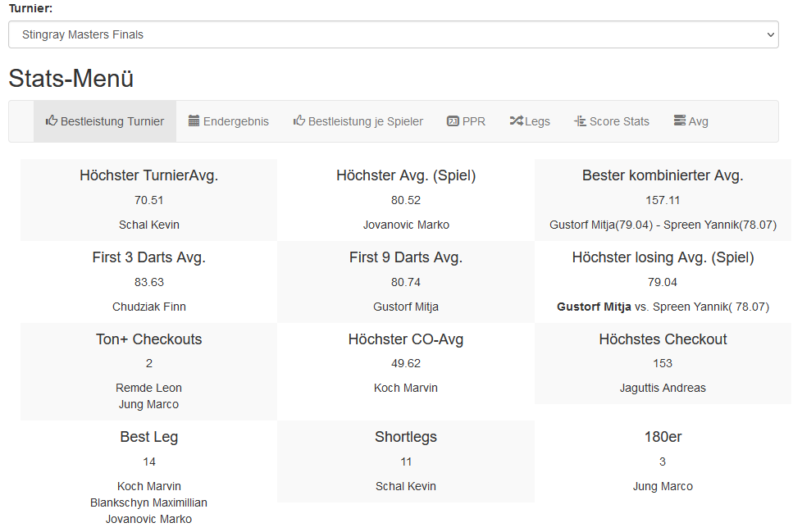The image size is (793, 532).
Task: Click Schal Kevin under Höchster TurnierAvg
Action: tap(149, 225)
